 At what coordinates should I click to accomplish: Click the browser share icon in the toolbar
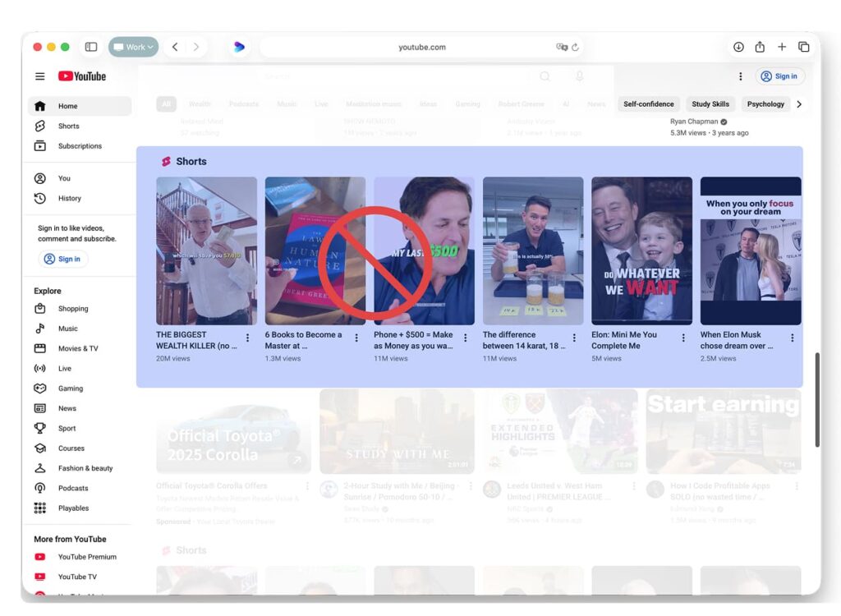[760, 47]
